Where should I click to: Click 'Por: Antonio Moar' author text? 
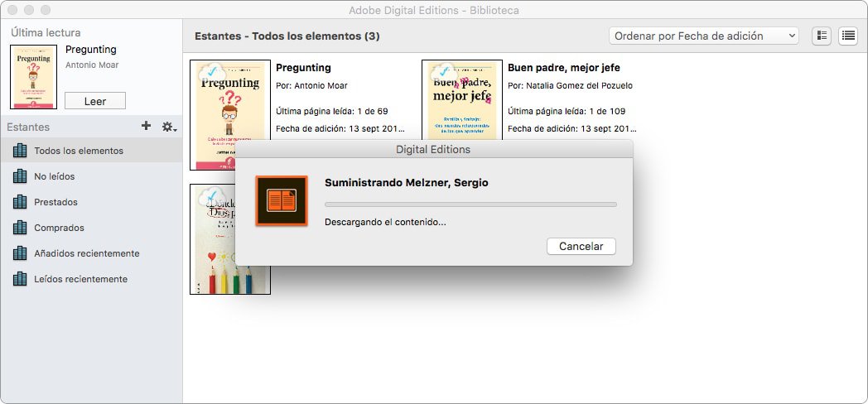click(x=311, y=86)
